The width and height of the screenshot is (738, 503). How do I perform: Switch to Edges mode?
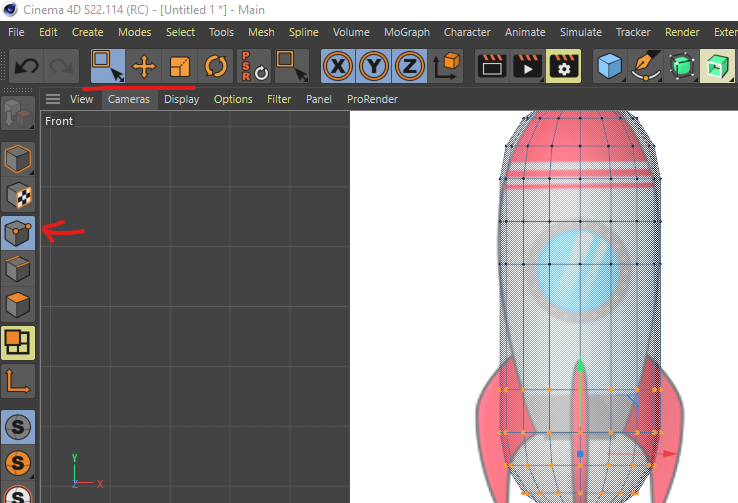18,269
